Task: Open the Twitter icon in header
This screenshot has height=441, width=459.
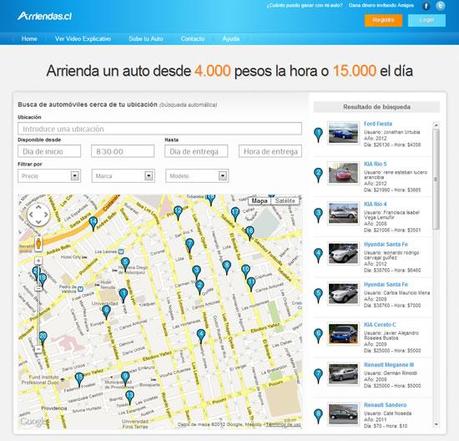Action: 440,6
